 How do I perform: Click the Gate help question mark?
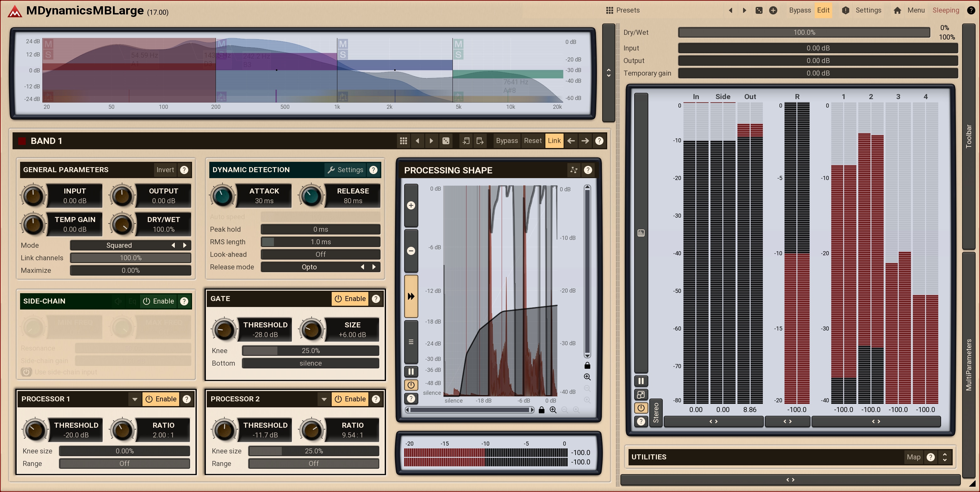[376, 299]
